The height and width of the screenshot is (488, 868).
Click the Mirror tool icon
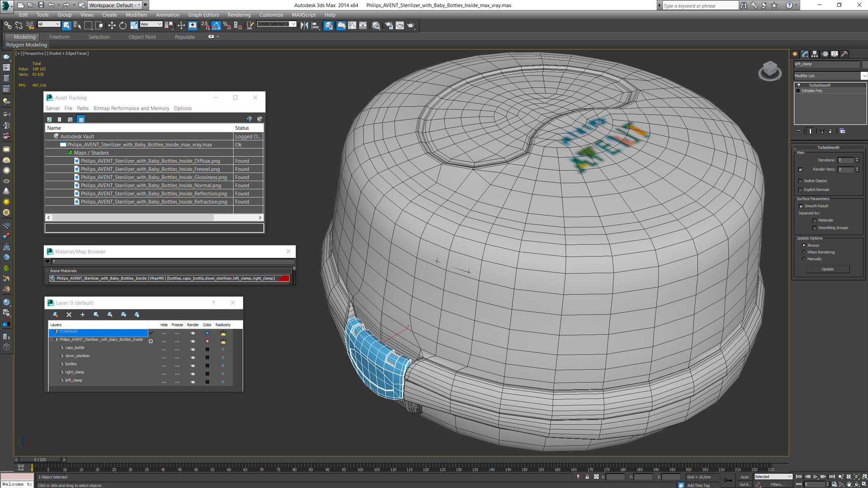[x=304, y=25]
